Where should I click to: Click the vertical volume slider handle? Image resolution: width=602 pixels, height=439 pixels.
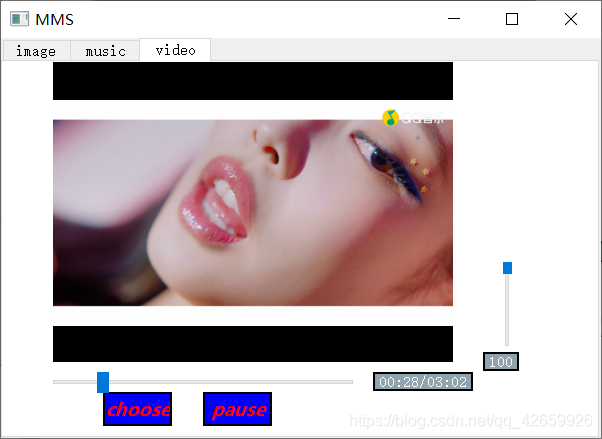(x=507, y=268)
